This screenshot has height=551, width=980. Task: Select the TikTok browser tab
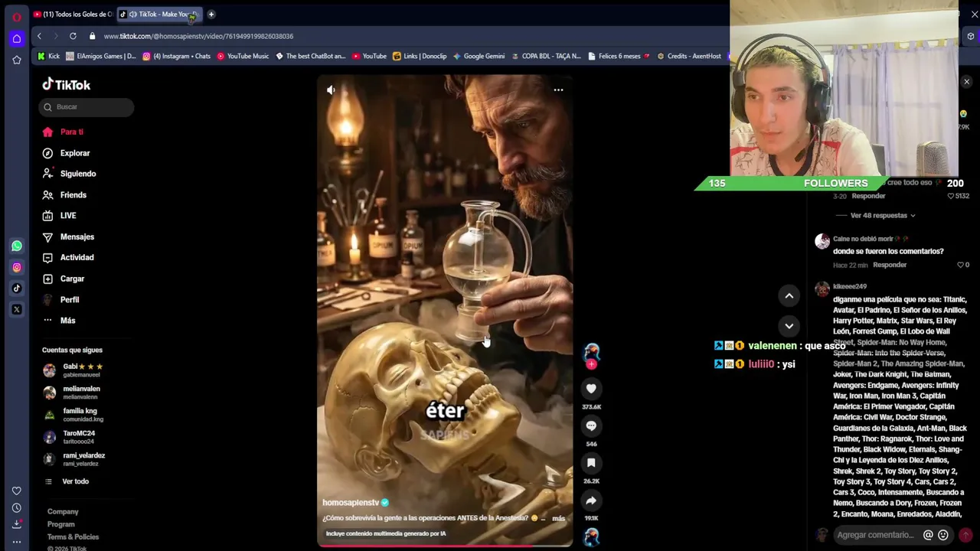158,15
